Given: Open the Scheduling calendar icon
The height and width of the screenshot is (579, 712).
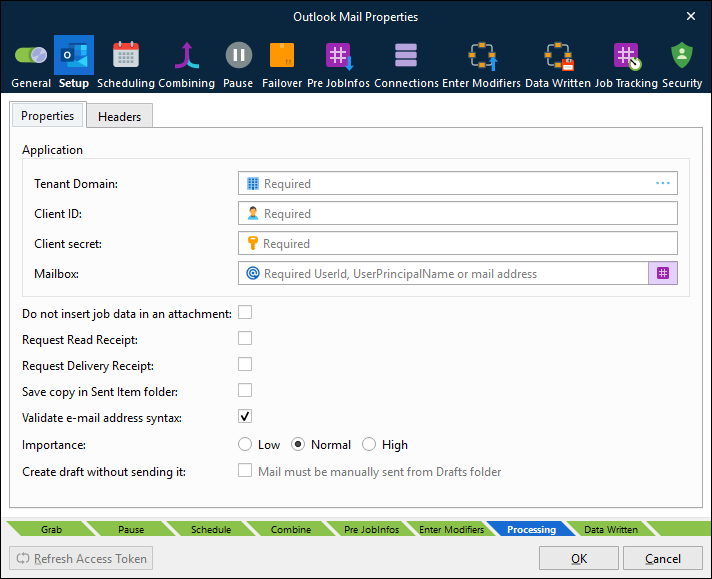Looking at the screenshot, I should tap(126, 55).
